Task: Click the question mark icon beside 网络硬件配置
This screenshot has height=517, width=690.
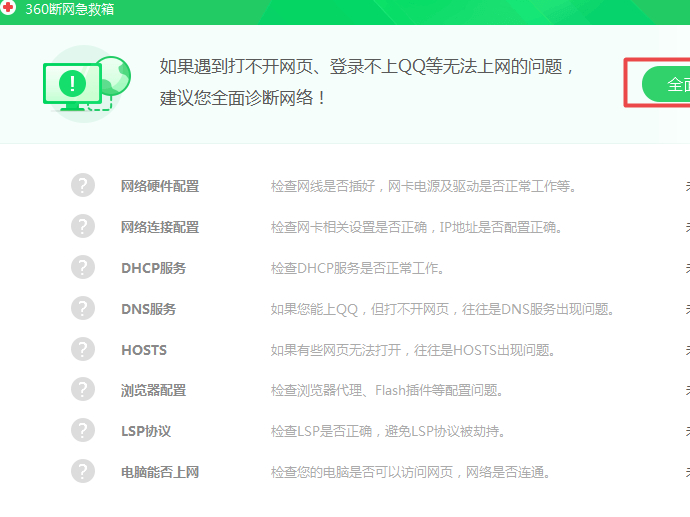Action: click(83, 185)
